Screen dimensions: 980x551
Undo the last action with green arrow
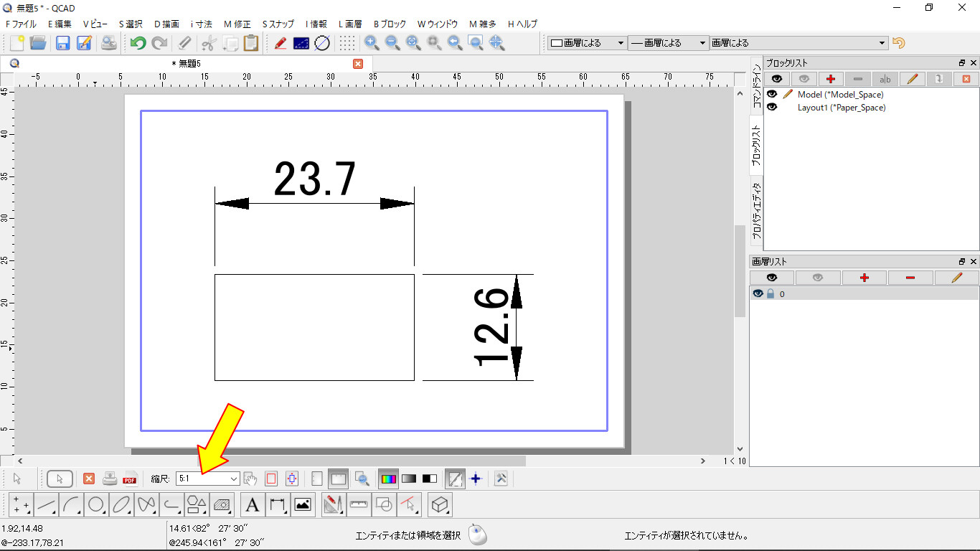click(x=138, y=43)
